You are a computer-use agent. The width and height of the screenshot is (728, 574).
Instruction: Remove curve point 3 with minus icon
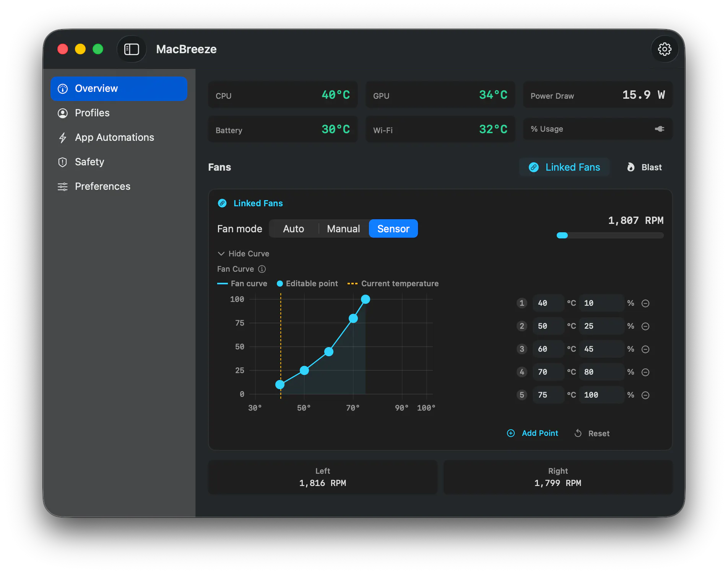pyautogui.click(x=645, y=349)
